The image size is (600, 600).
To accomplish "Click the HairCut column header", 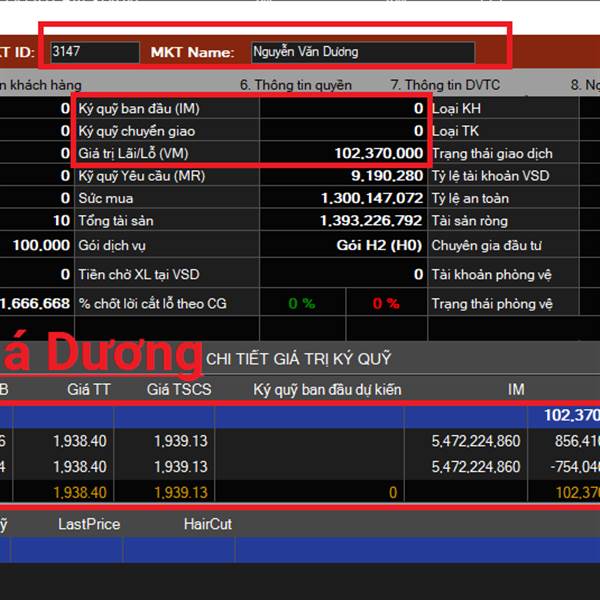I will coord(208,523).
